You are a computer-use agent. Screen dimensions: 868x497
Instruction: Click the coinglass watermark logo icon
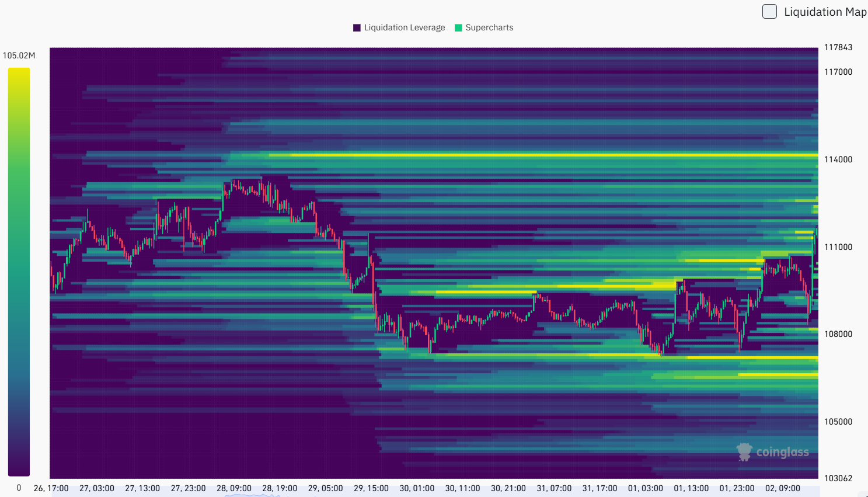744,452
